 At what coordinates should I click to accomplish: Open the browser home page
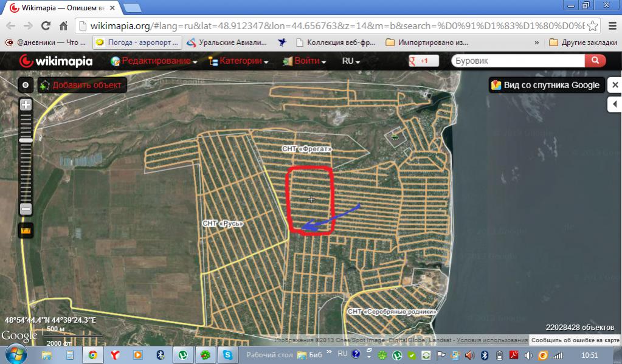(63, 26)
